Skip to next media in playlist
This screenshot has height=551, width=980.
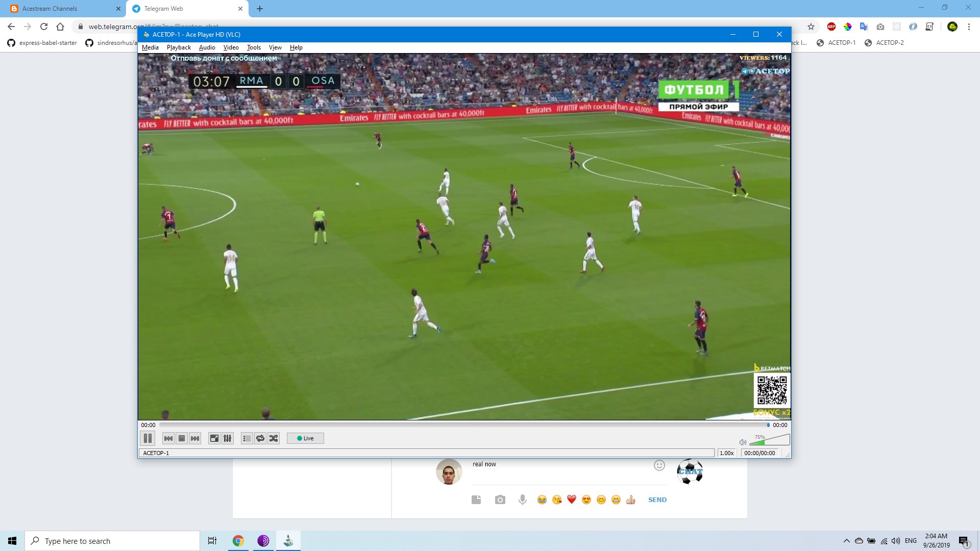pos(195,438)
